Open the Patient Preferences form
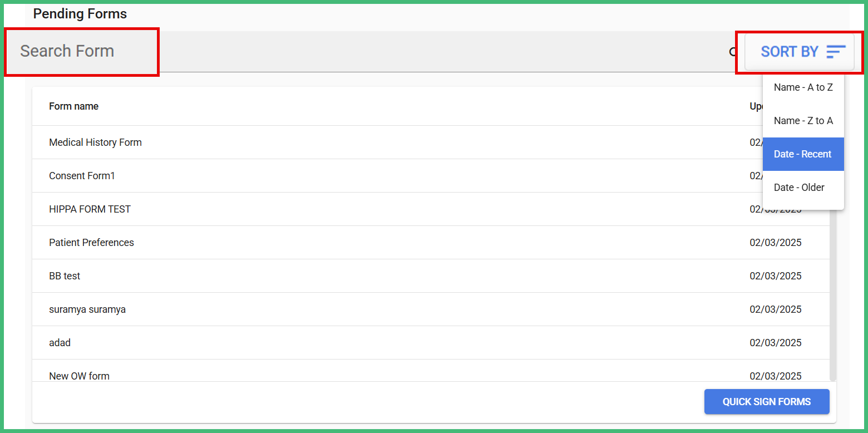This screenshot has height=433, width=868. pyautogui.click(x=91, y=243)
